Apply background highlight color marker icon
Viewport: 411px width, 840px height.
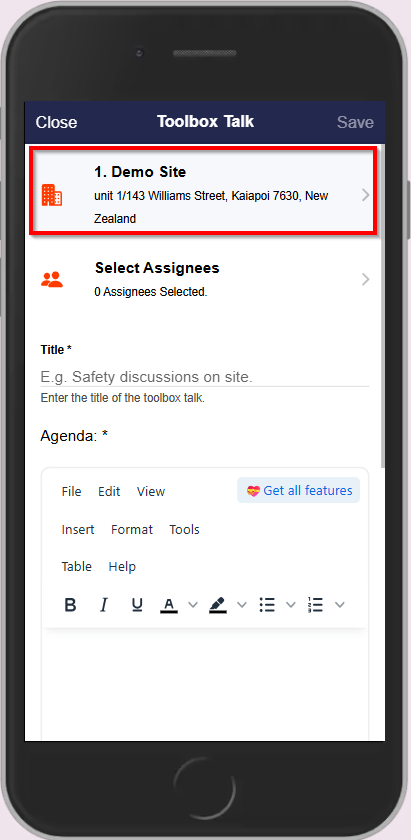coord(218,605)
